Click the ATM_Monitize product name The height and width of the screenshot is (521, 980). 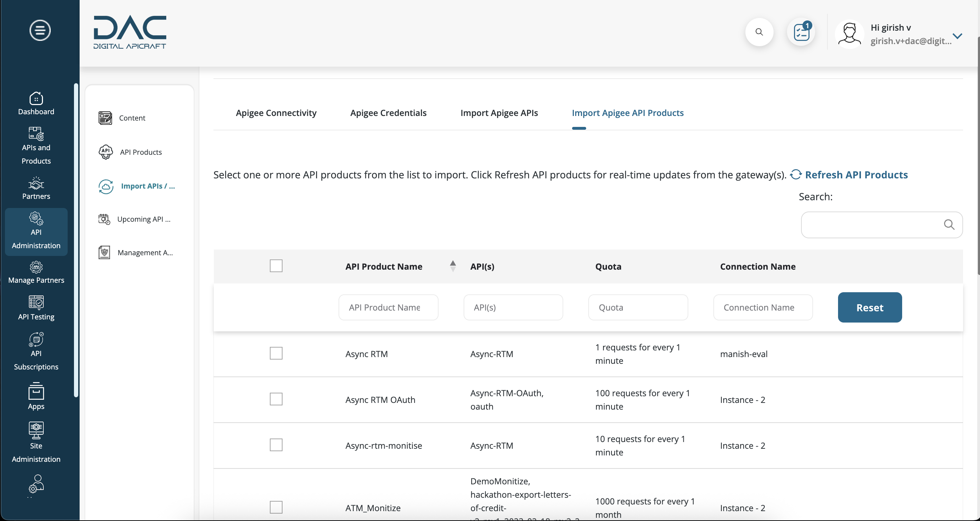point(373,508)
